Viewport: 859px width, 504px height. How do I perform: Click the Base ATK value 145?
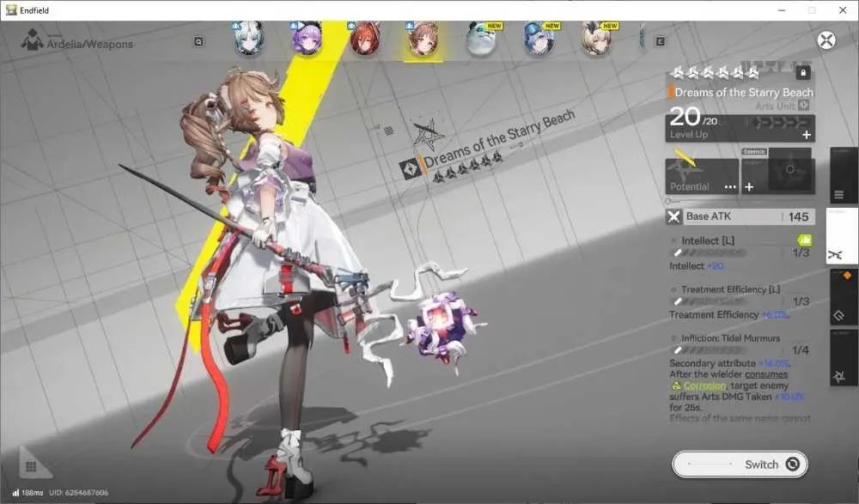click(798, 217)
